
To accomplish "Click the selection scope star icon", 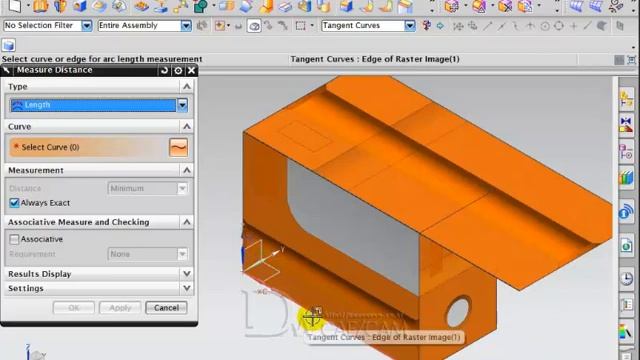I will coord(220,26).
